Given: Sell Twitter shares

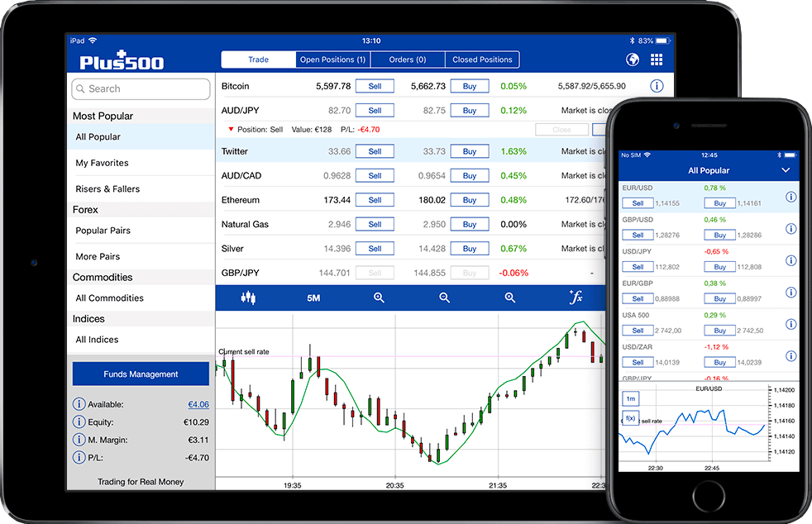Looking at the screenshot, I should point(375,151).
